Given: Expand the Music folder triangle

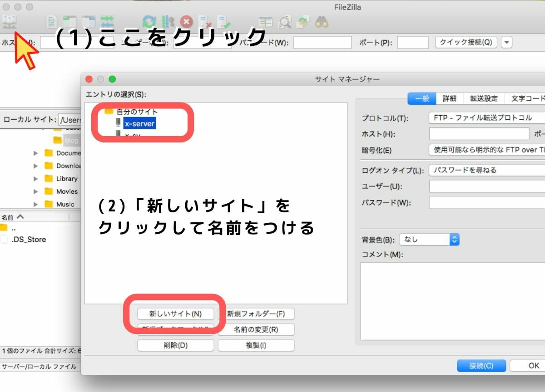Looking at the screenshot, I should [x=35, y=204].
